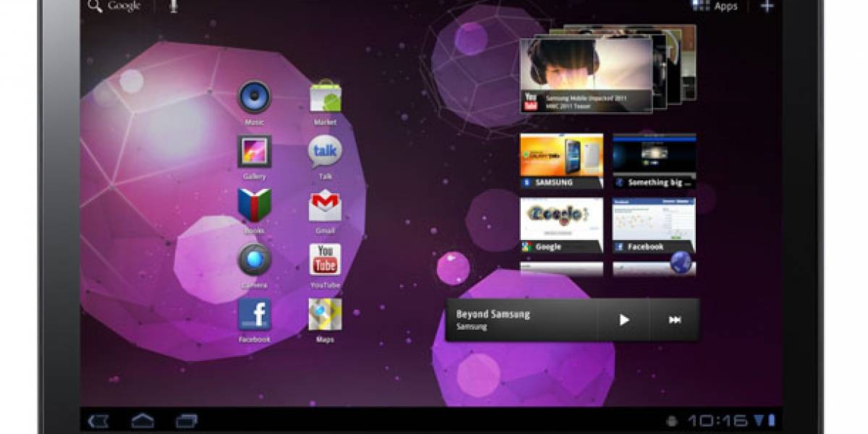Open the SAMSUNG bookmark thumbnail
The height and width of the screenshot is (434, 868).
point(561,161)
